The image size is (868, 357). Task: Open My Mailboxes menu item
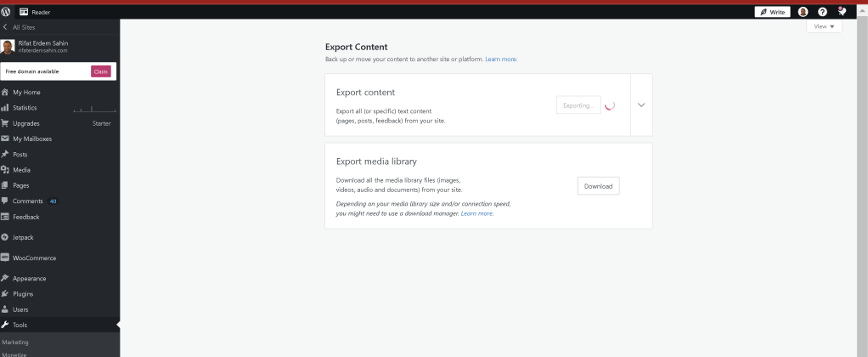pos(59,139)
